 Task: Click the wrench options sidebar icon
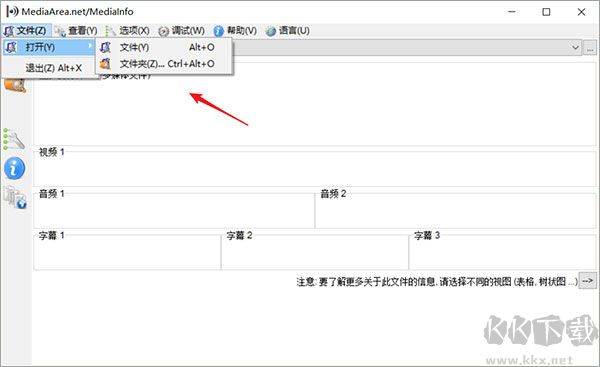click(14, 139)
